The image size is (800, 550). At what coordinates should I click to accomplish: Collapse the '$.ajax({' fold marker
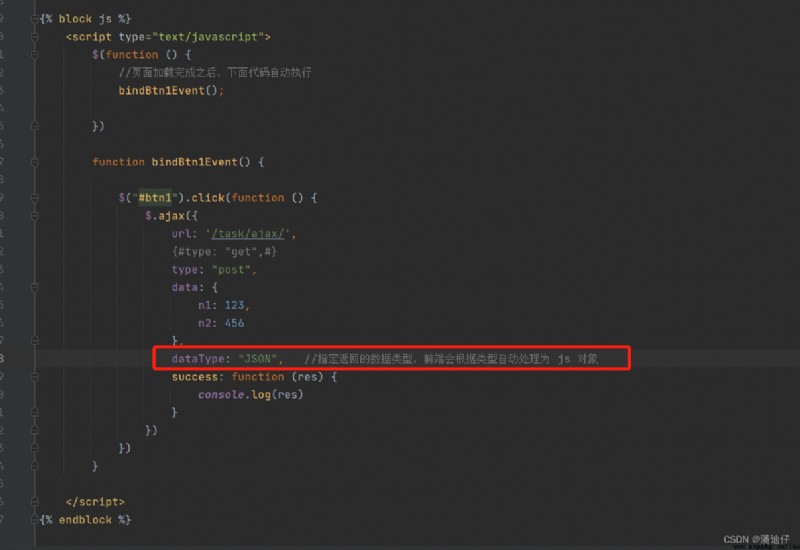tap(35, 216)
